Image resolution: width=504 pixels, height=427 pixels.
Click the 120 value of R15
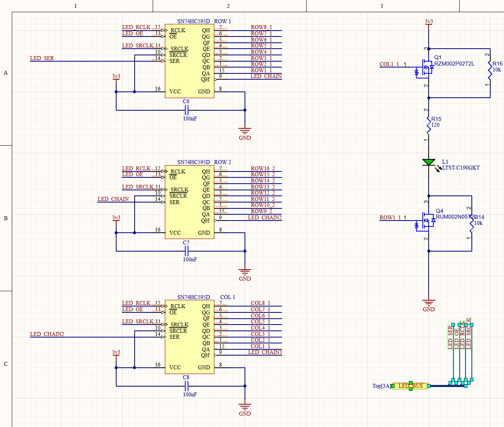click(x=435, y=125)
